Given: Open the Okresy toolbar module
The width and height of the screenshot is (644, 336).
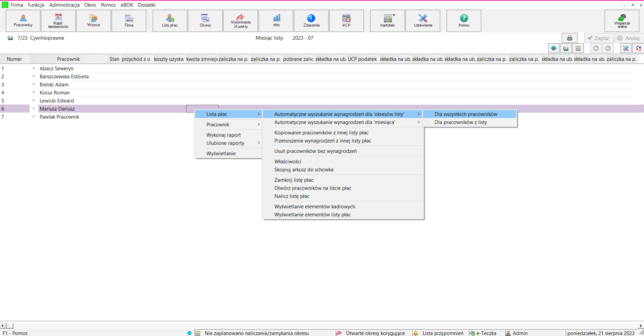Looking at the screenshot, I should [205, 21].
